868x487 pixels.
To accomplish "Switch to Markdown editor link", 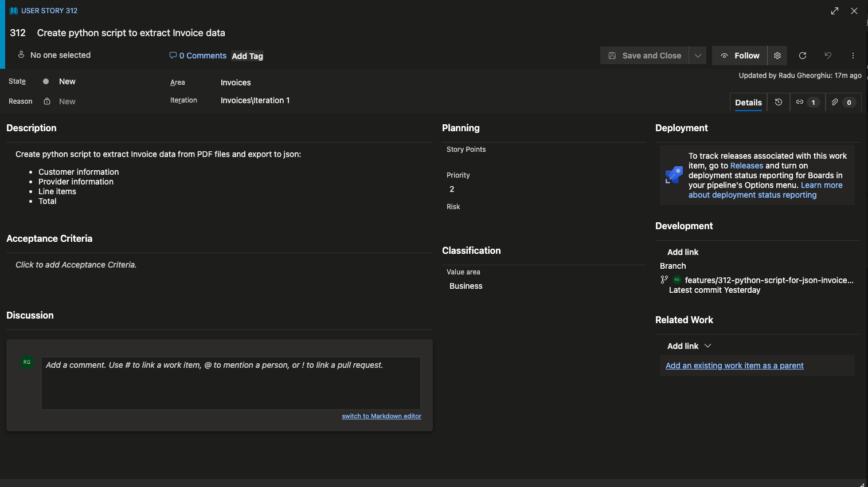I will pyautogui.click(x=381, y=416).
